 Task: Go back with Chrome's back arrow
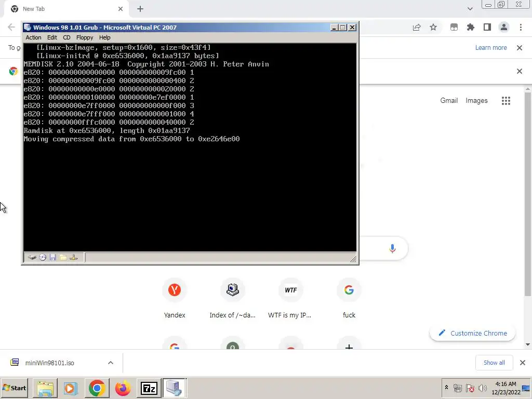11,27
